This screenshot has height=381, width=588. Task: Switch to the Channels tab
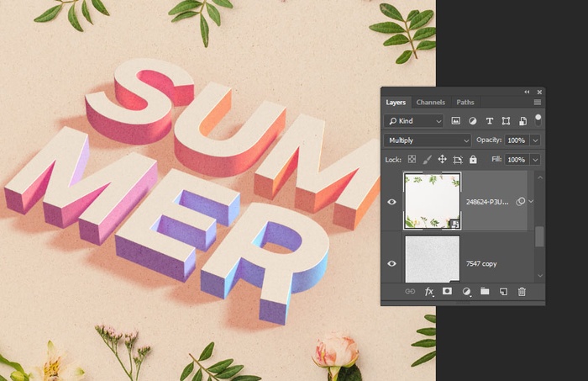click(431, 103)
